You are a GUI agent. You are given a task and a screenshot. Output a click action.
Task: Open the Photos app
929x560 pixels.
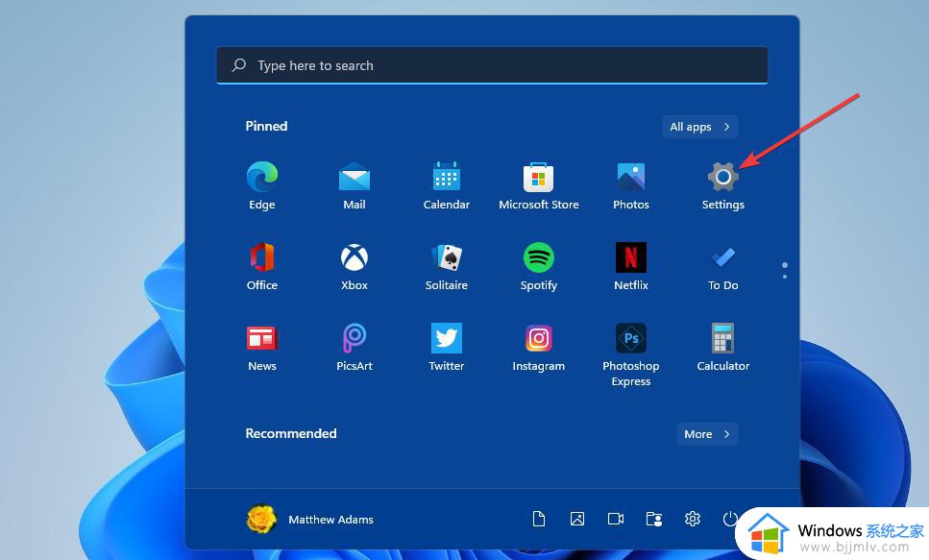631,185
